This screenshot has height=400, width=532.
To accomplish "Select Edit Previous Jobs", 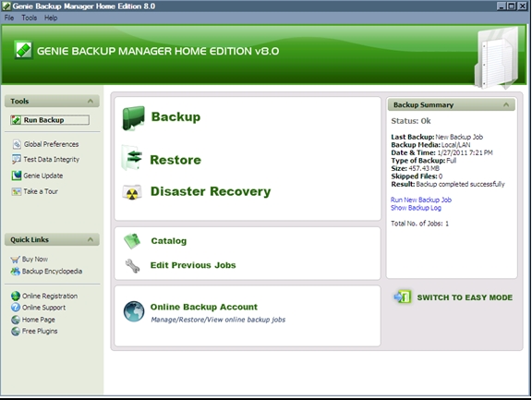I will pos(193,265).
